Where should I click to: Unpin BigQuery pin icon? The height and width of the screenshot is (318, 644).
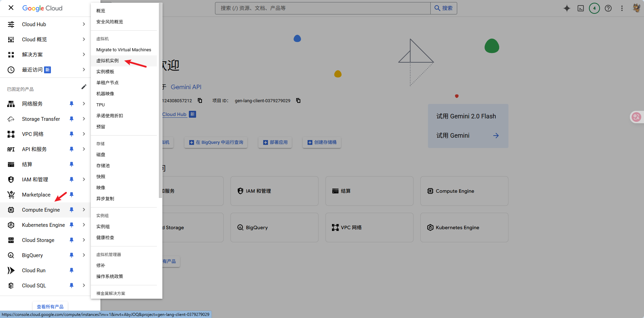point(72,255)
